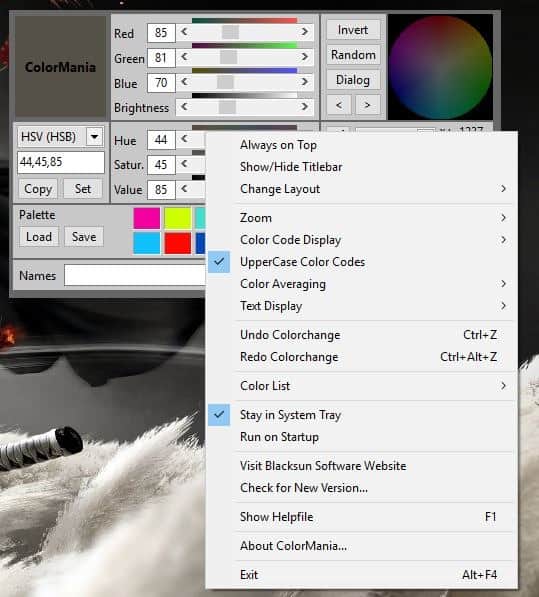The width and height of the screenshot is (539, 597).
Task: Click the Set color code button
Action: [x=83, y=189]
